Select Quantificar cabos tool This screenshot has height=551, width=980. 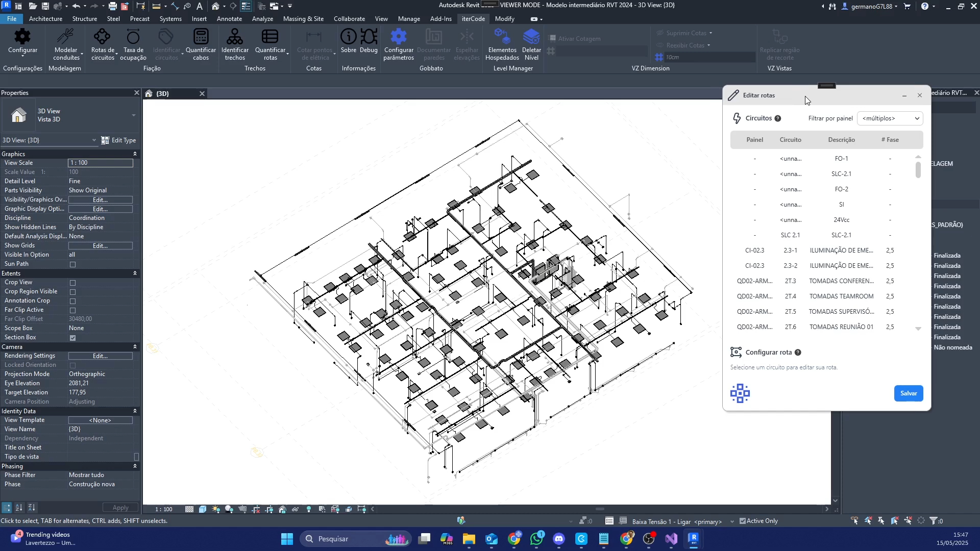(x=201, y=37)
